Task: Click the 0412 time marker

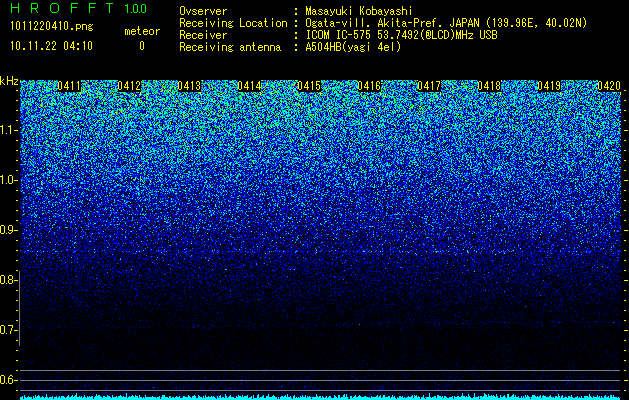Action: coord(129,86)
